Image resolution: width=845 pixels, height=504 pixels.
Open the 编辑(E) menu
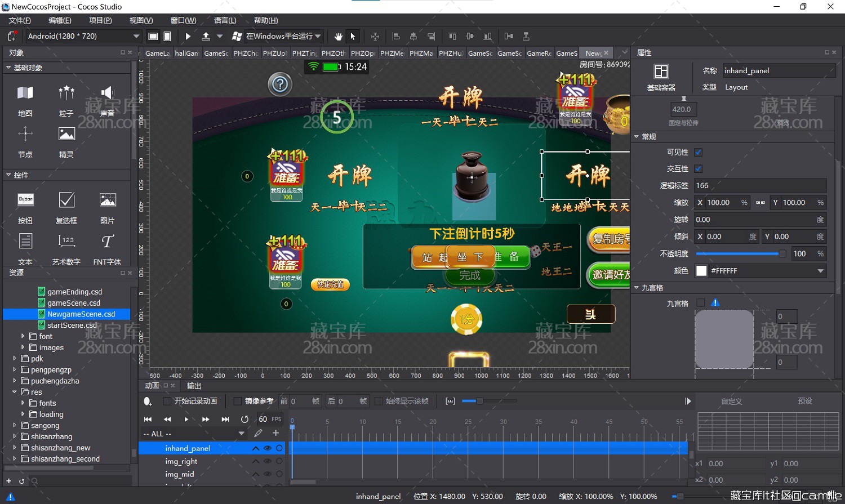[60, 20]
